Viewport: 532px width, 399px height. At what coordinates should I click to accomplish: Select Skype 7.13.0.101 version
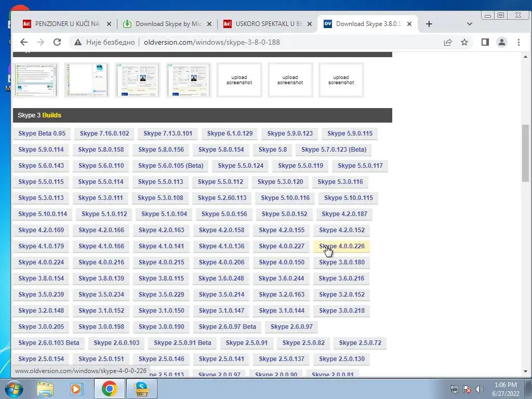click(168, 134)
